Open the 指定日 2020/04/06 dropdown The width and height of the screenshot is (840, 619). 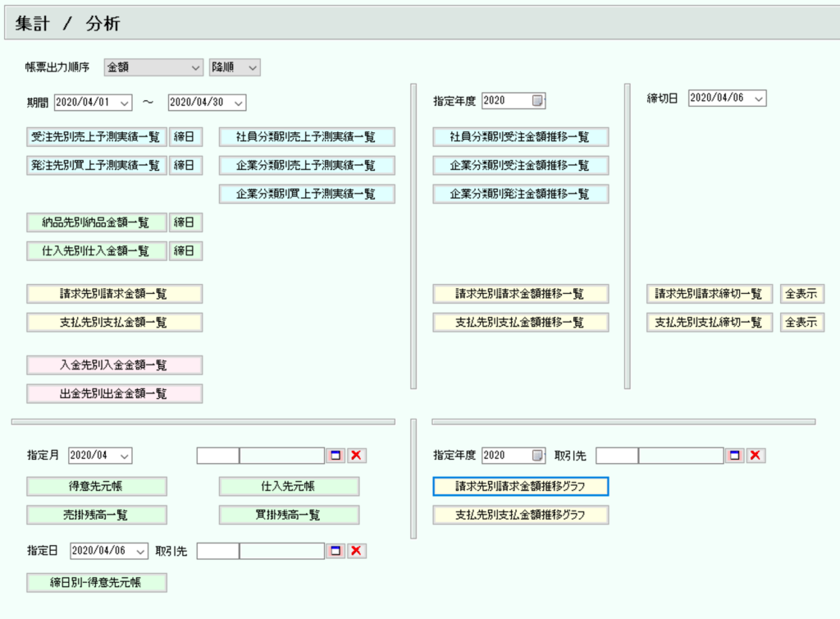tap(140, 552)
